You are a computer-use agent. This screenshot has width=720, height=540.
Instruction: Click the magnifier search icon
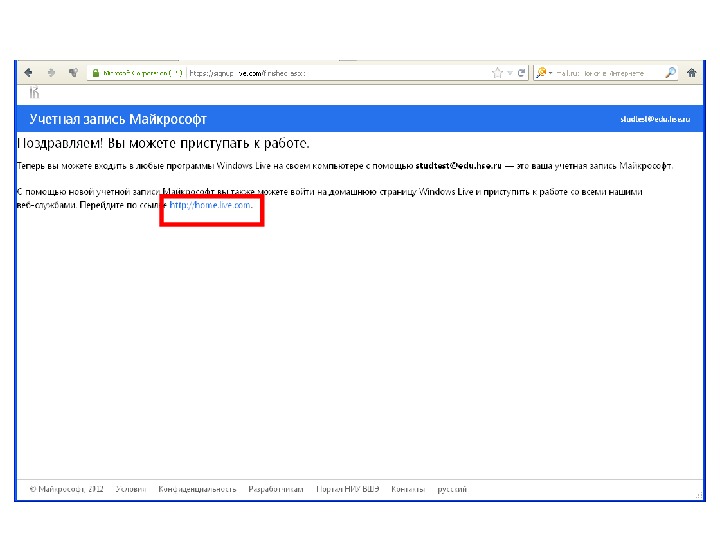[670, 73]
